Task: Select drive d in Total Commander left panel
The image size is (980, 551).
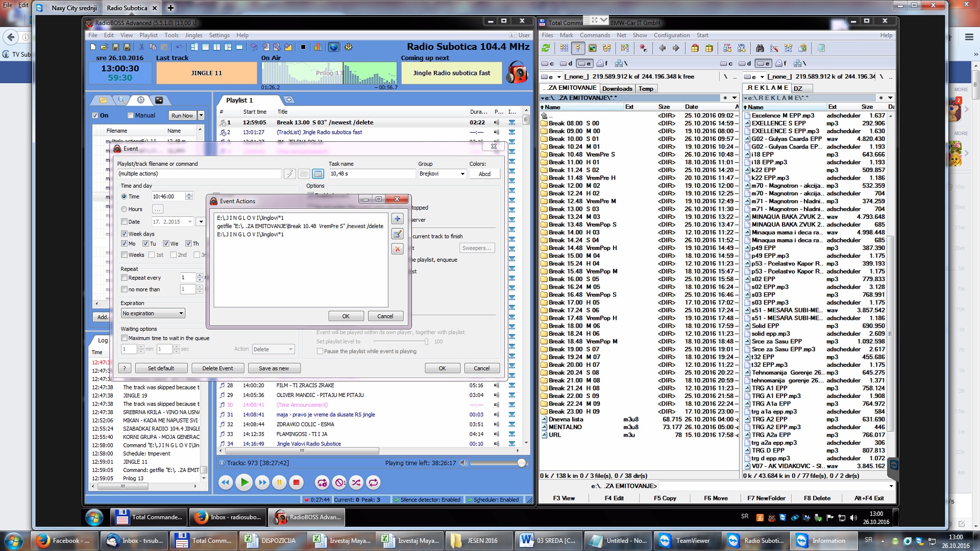Action: click(x=566, y=63)
